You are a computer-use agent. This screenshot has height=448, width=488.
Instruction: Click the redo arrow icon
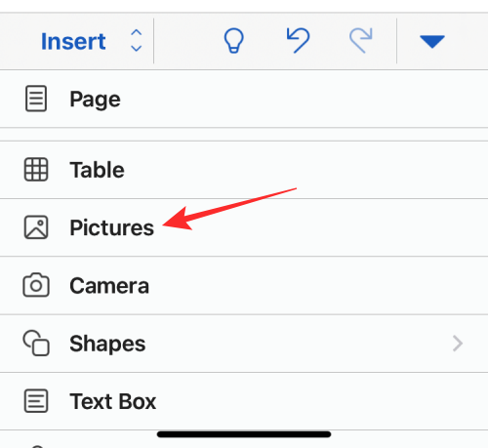coord(361,40)
